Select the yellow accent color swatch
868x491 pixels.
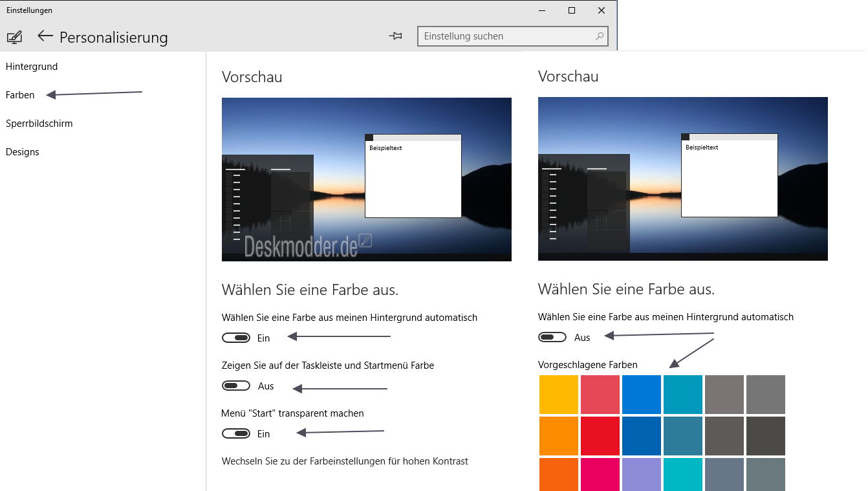558,394
